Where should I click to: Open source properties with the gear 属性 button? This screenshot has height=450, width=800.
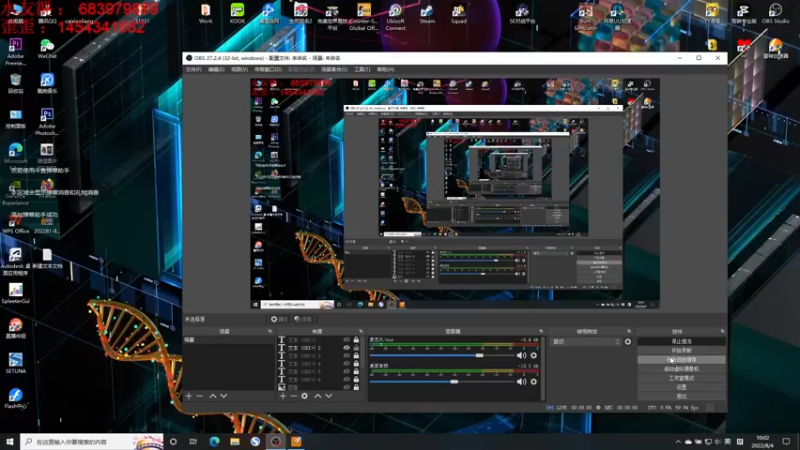tap(279, 319)
